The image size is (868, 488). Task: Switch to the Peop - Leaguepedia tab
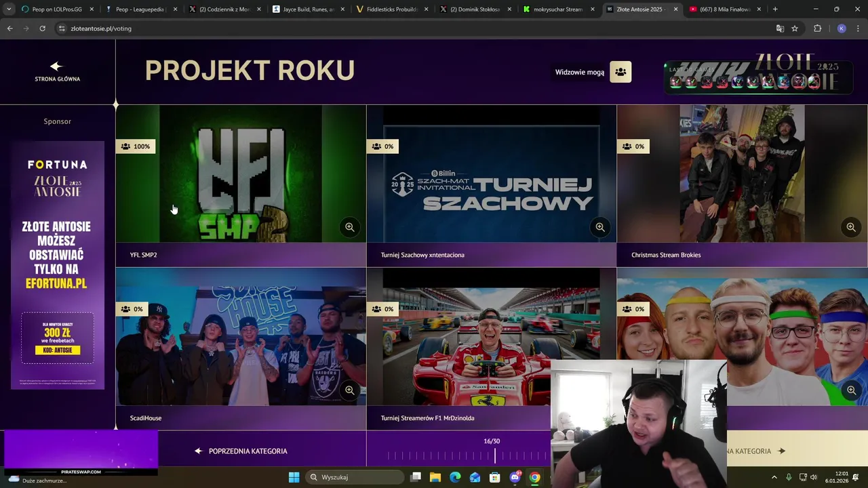(141, 9)
